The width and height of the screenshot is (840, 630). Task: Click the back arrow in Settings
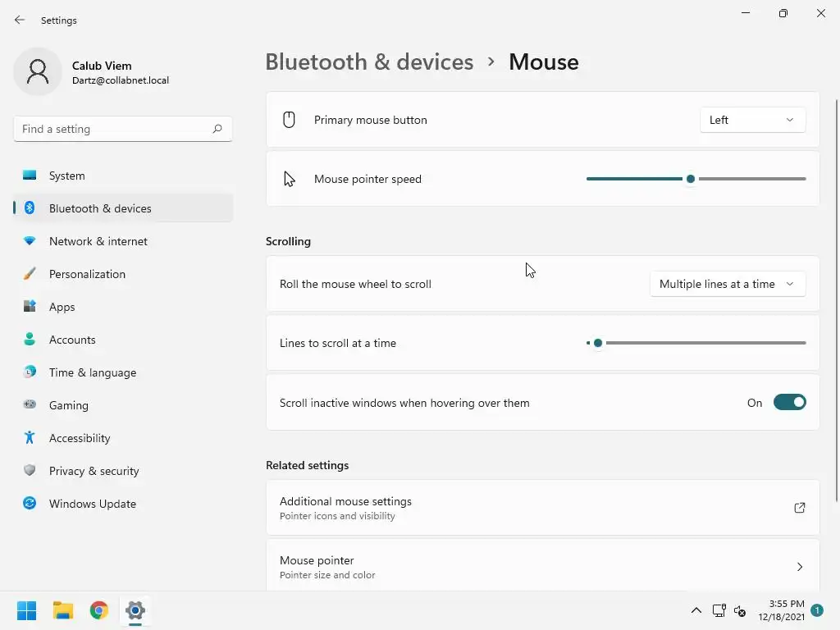tap(20, 21)
